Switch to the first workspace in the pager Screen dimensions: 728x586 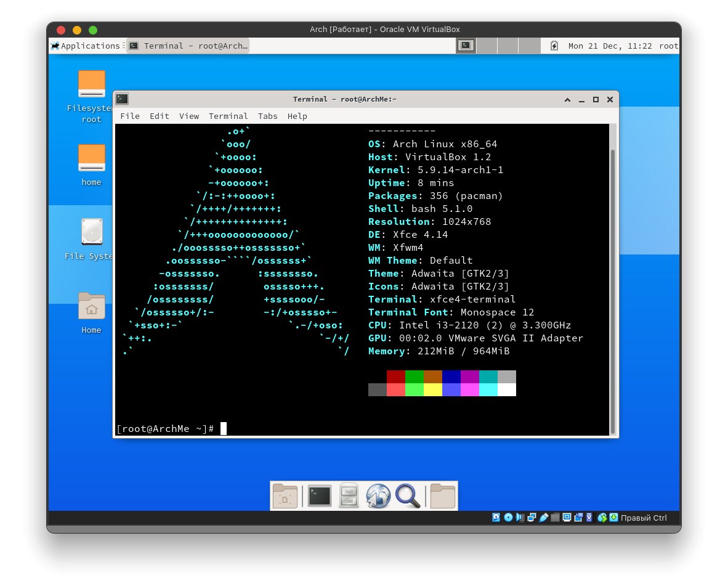coord(466,46)
